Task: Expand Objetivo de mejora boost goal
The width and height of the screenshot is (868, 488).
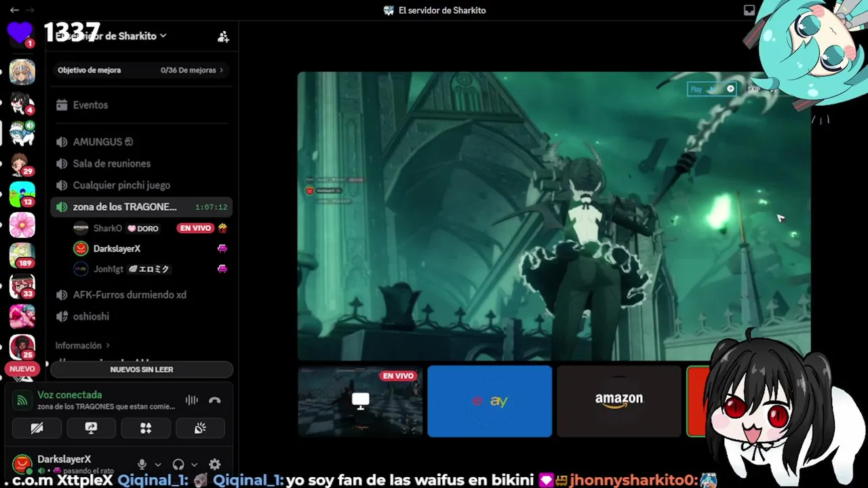Action: (x=141, y=70)
